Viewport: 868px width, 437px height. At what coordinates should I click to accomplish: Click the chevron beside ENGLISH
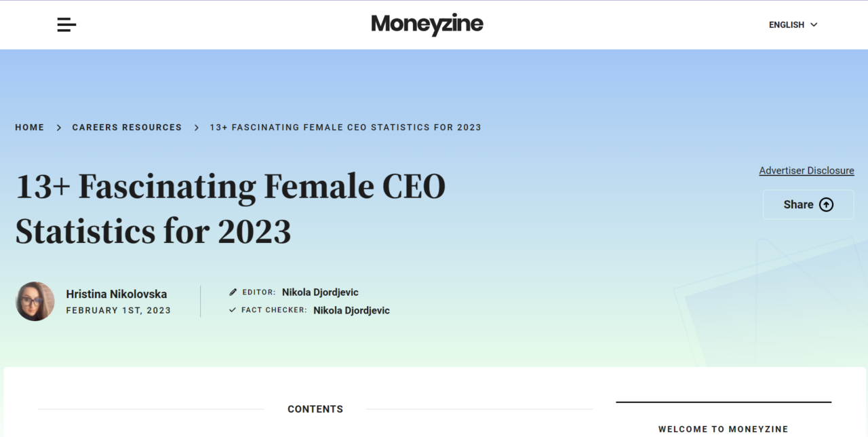(x=814, y=25)
